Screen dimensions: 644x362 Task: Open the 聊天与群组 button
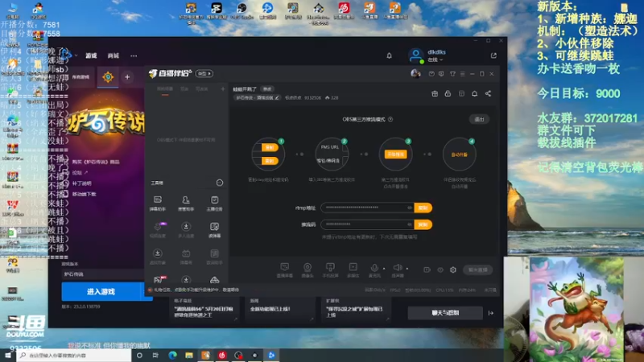pos(445,313)
